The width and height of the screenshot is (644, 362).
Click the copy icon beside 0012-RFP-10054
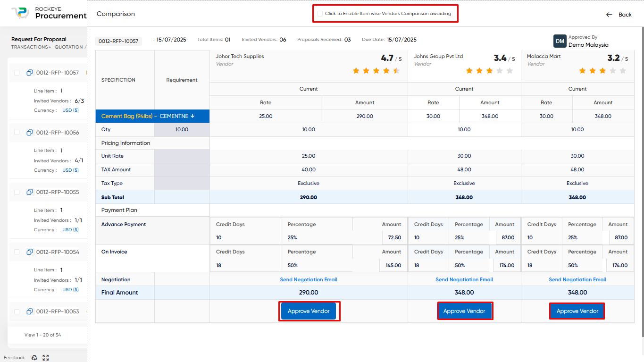(30, 252)
